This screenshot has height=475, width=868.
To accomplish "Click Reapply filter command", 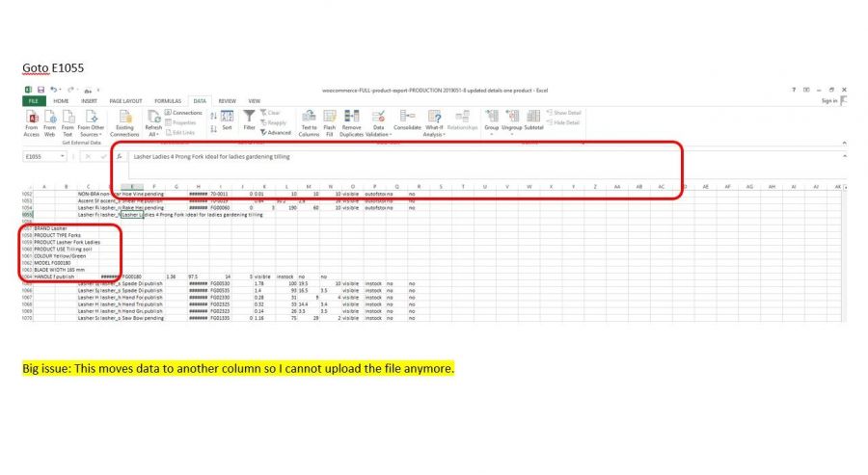I will 274,122.
